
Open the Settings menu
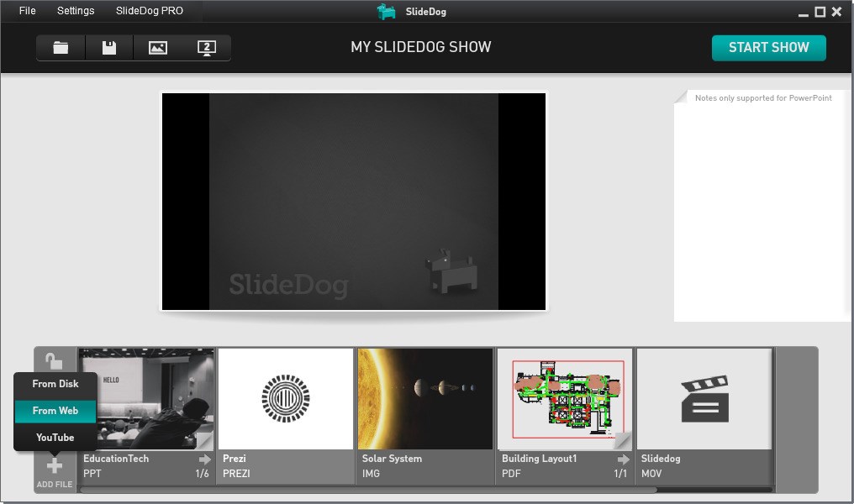tap(75, 11)
